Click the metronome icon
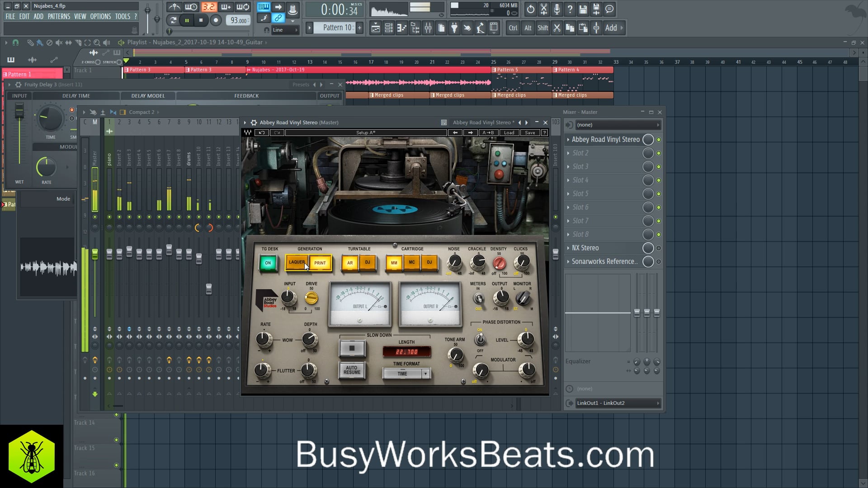The height and width of the screenshot is (488, 868). point(175,7)
